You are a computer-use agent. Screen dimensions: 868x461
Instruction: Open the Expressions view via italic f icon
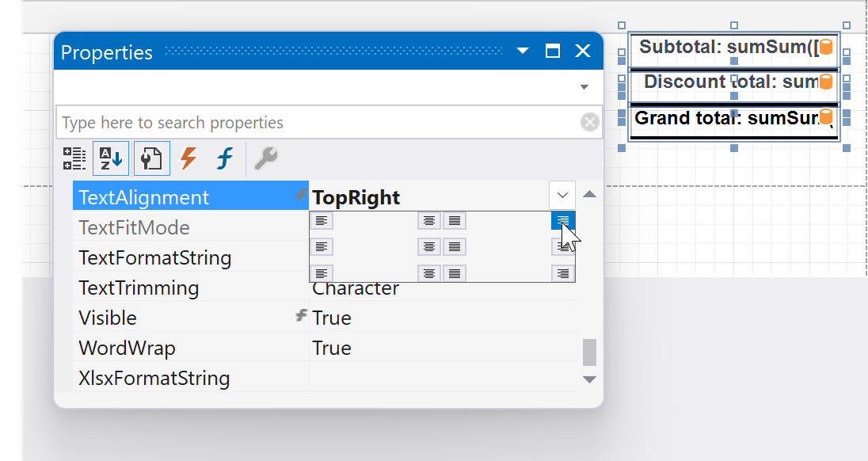pyautogui.click(x=224, y=158)
